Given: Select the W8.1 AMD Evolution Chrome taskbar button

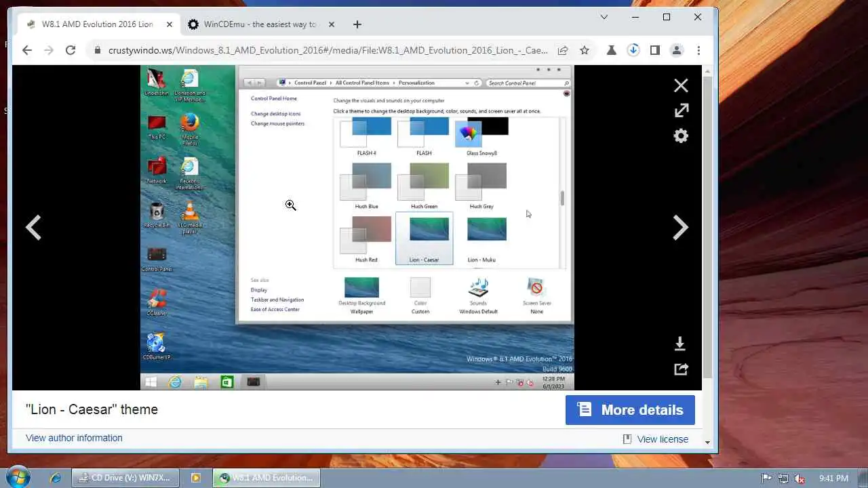Looking at the screenshot, I should click(266, 478).
